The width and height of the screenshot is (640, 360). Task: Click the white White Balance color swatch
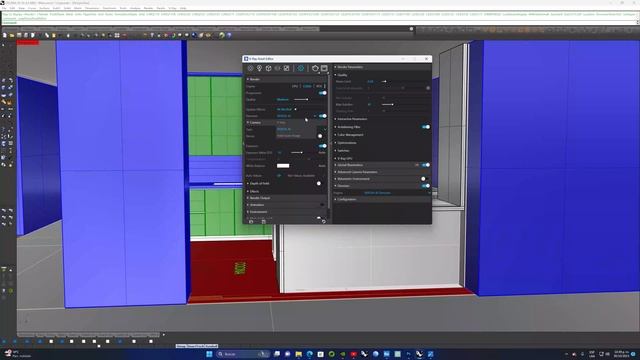point(283,166)
